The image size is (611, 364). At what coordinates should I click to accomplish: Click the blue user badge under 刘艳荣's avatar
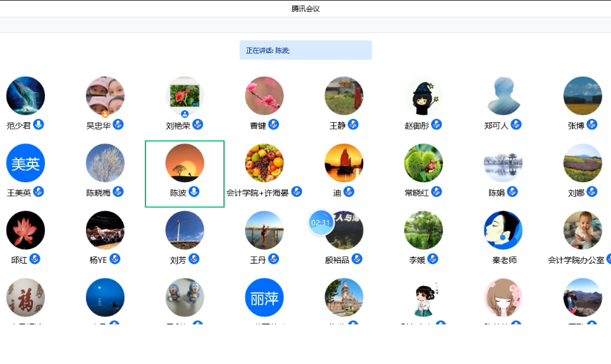[x=184, y=114]
